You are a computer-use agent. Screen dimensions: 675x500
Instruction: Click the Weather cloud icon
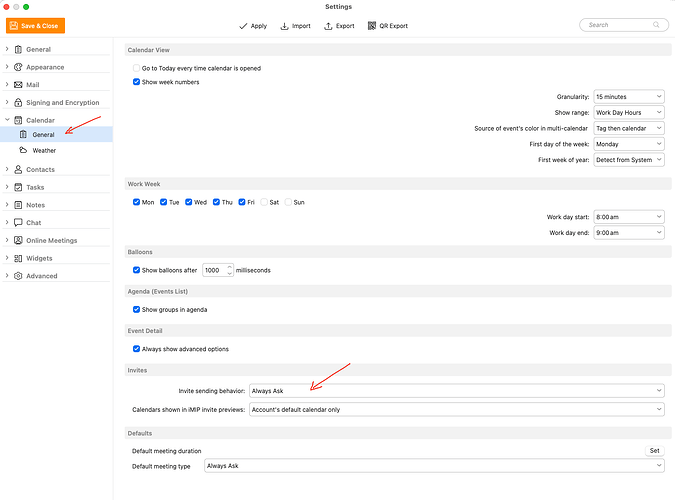point(24,150)
